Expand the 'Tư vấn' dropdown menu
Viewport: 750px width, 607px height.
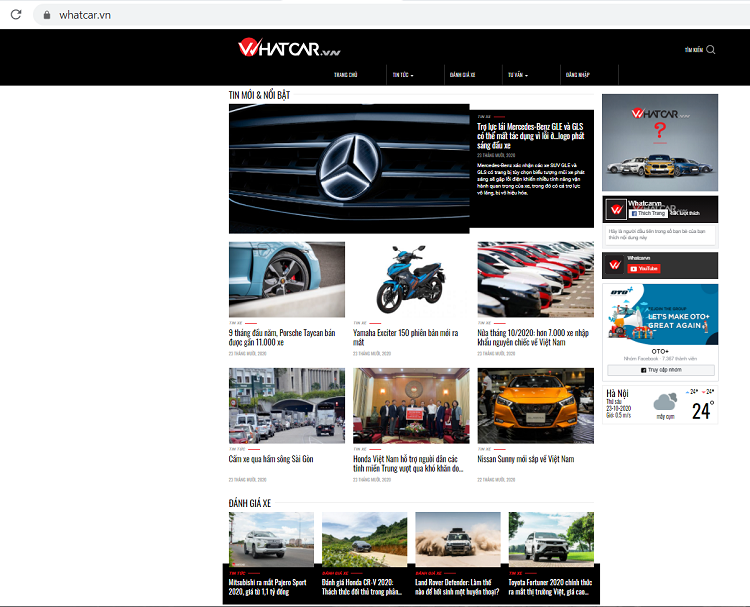click(517, 75)
